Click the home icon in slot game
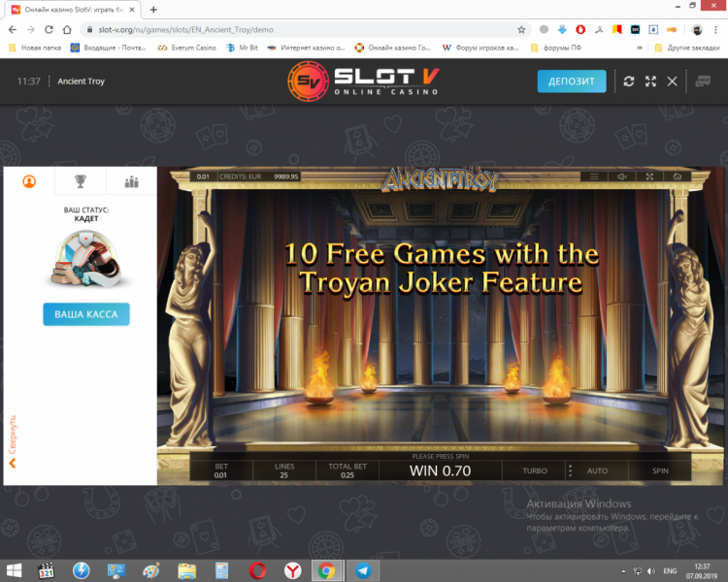Image resolution: width=728 pixels, height=582 pixels. (x=677, y=177)
